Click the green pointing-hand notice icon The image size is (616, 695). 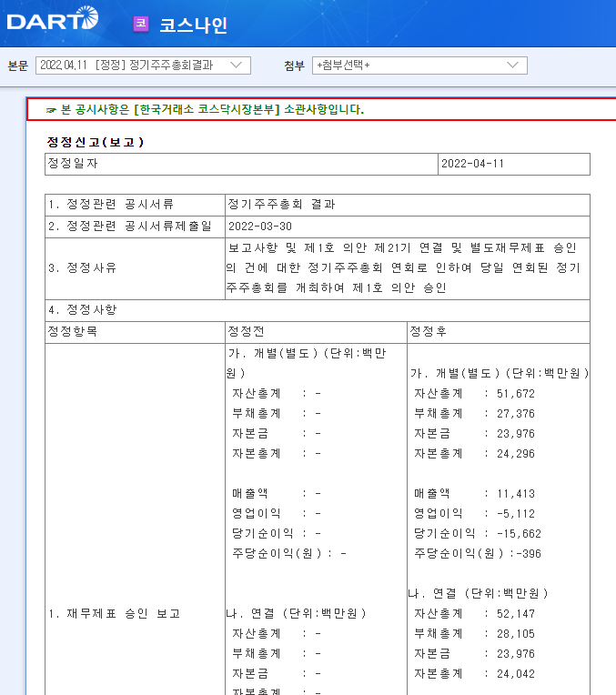tap(51, 110)
